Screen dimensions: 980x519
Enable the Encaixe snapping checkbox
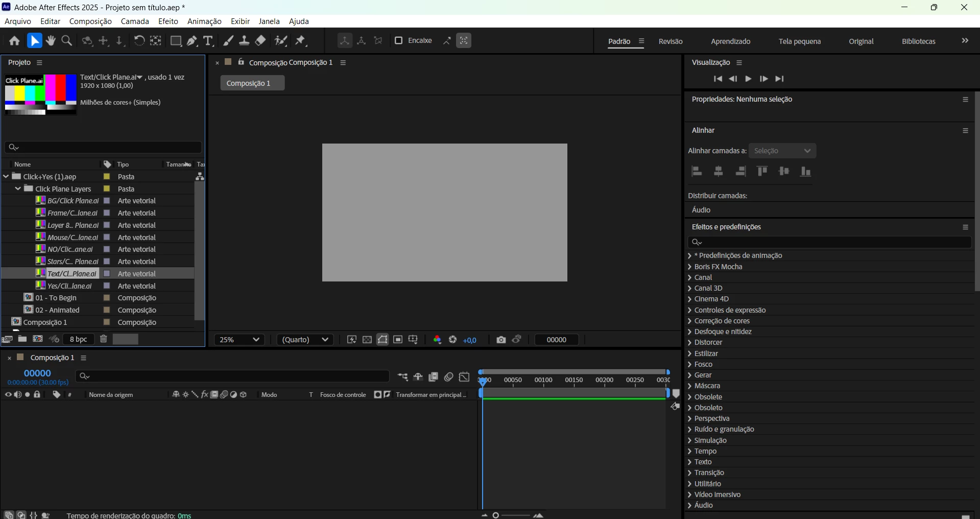(399, 41)
